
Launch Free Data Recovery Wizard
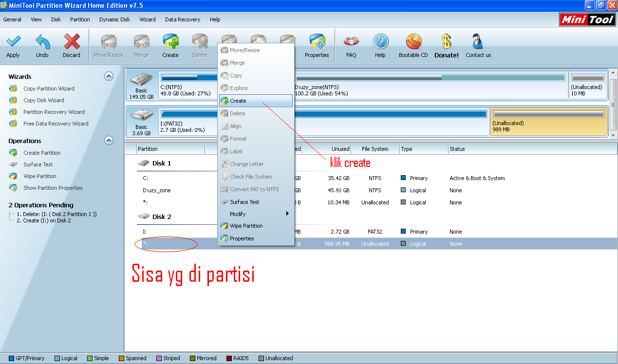click(56, 124)
